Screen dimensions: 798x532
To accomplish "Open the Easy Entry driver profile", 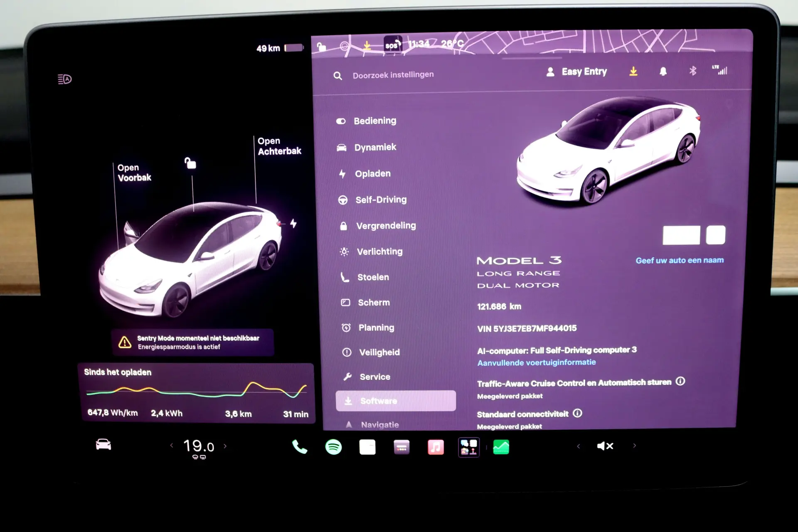I will pyautogui.click(x=576, y=71).
